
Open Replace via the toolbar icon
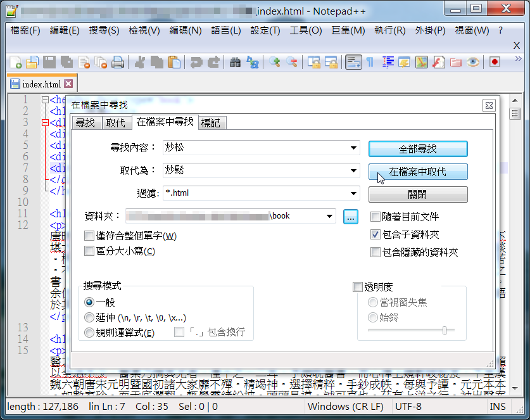pyautogui.click(x=252, y=62)
